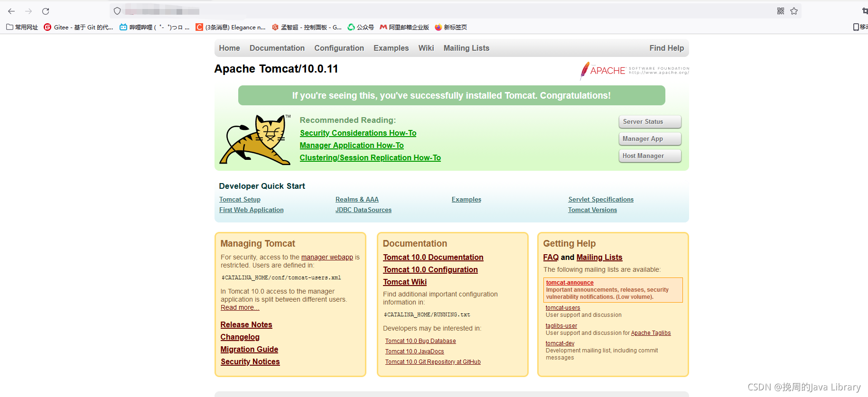868x397 pixels.
Task: Open Clustering/Session Replication How-To link
Action: click(x=370, y=158)
